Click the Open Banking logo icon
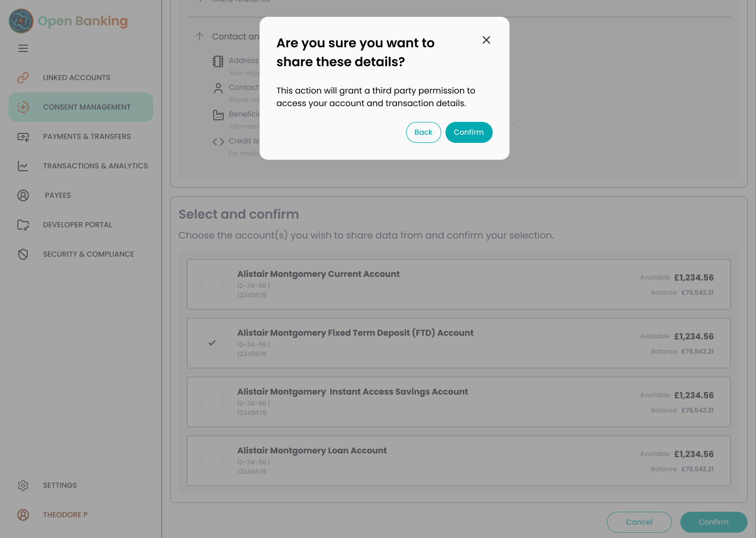The image size is (756, 538). pos(21,21)
